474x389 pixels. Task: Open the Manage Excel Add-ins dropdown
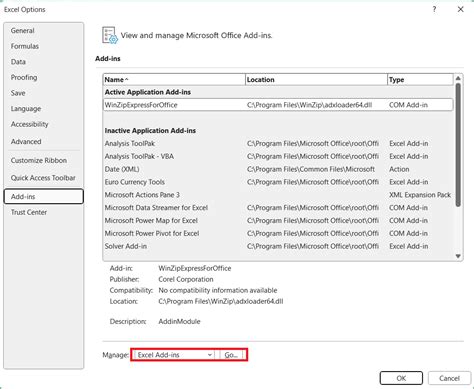click(x=174, y=355)
